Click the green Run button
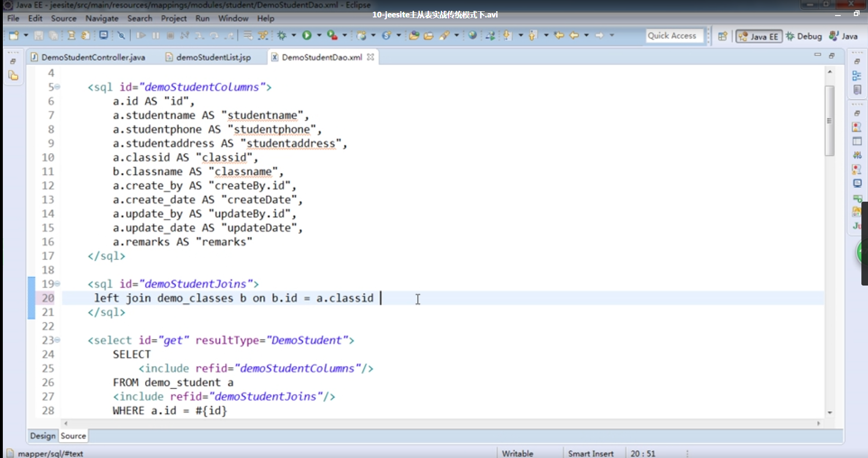The width and height of the screenshot is (868, 458). [307, 35]
